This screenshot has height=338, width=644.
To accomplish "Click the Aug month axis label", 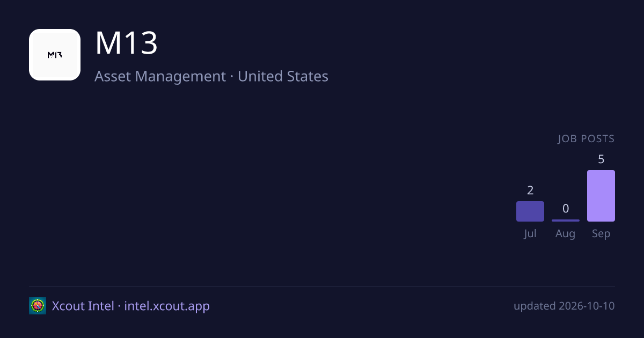I will 566,234.
